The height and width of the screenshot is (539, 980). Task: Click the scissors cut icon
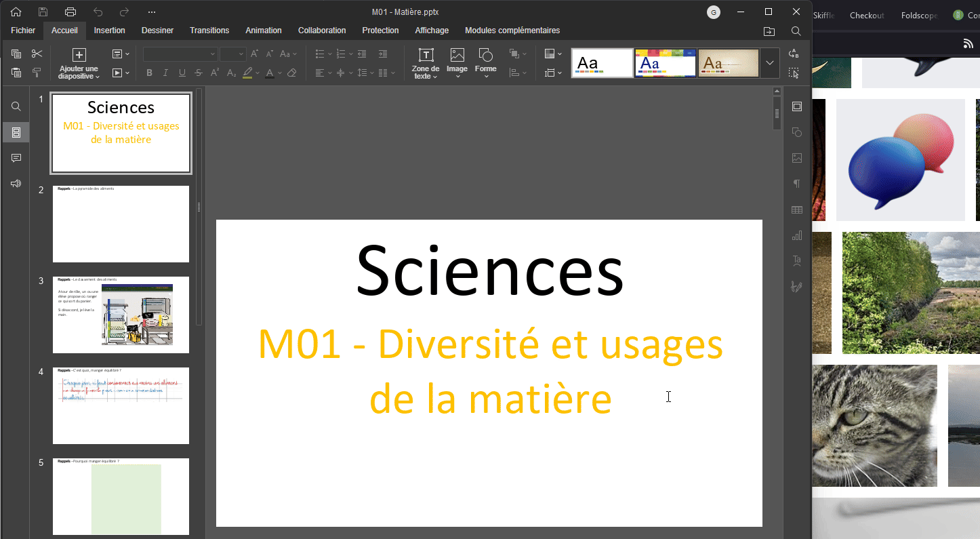pyautogui.click(x=37, y=54)
